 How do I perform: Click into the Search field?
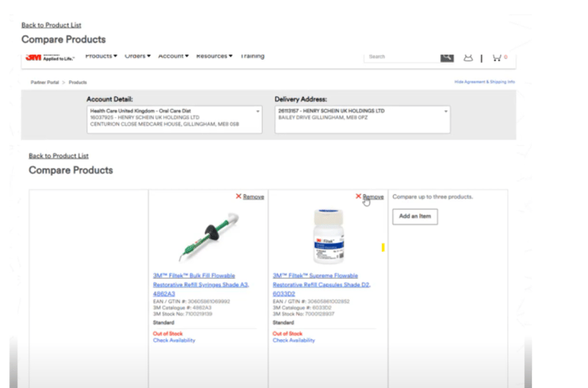402,57
